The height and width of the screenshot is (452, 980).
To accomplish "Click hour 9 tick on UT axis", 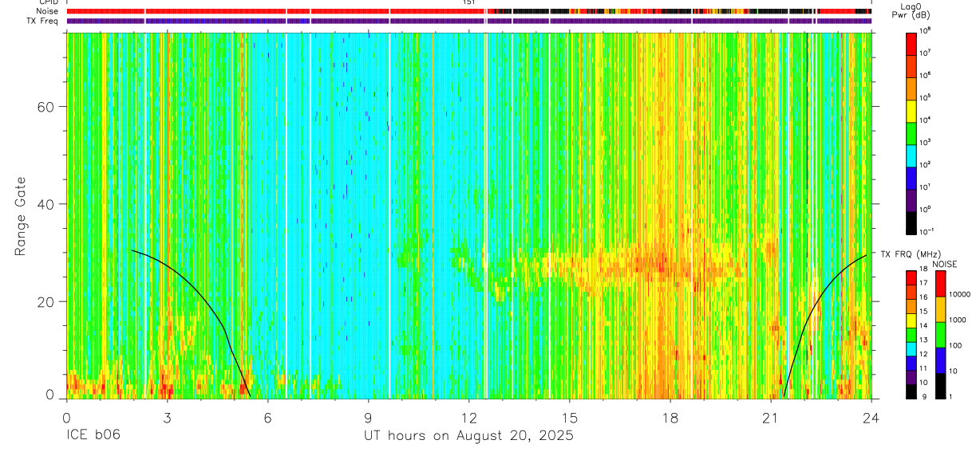I will pos(369,417).
